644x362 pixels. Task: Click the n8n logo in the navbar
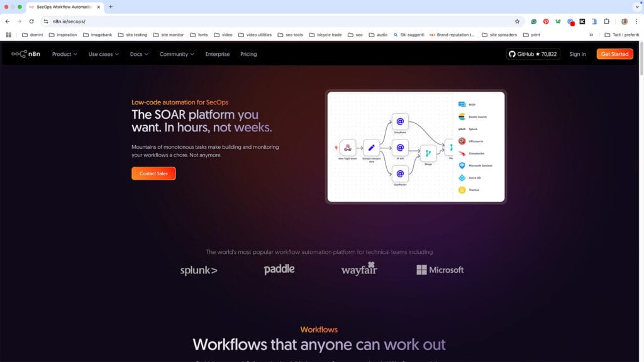click(25, 54)
